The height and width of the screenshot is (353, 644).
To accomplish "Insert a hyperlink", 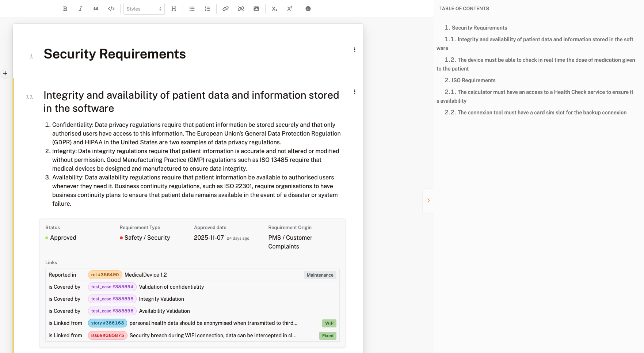I will click(x=225, y=9).
